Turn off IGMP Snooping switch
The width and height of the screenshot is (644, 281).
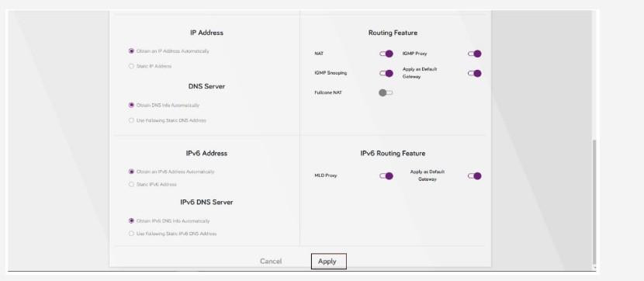point(386,74)
